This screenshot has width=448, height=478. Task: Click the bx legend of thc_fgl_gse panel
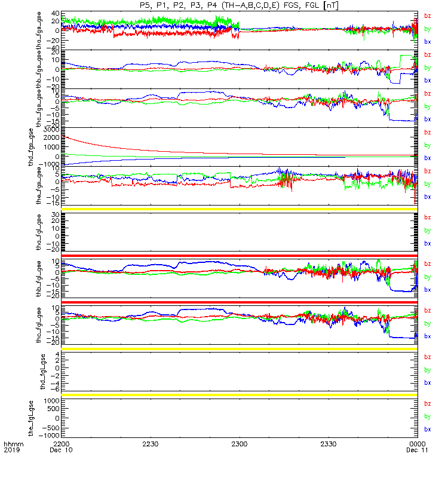tap(428, 336)
